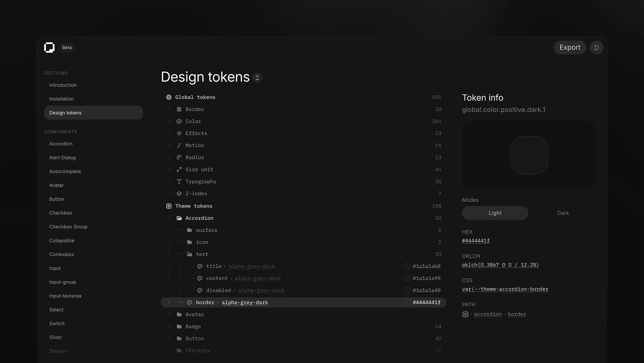Click the Border lines icon

point(179,109)
